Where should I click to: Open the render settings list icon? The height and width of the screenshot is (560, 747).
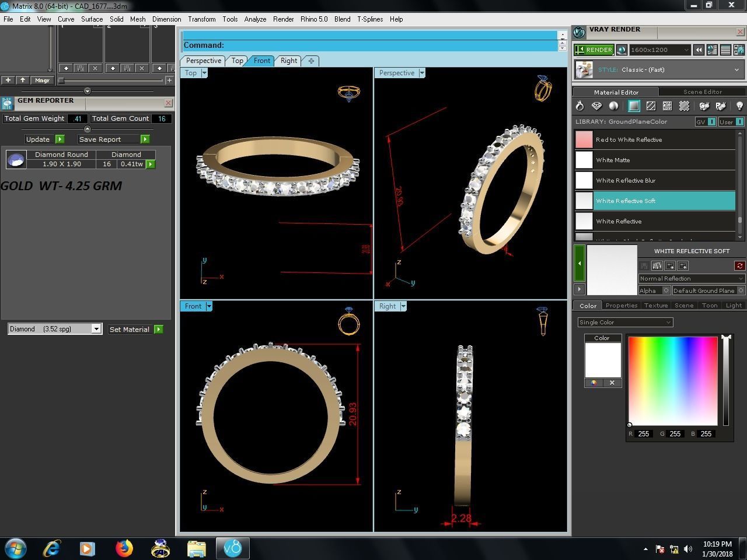pos(725,50)
